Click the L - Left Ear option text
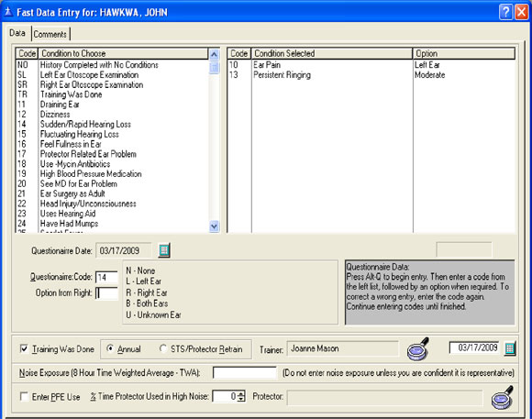Image resolution: width=532 pixels, height=419 pixels. click(x=143, y=281)
